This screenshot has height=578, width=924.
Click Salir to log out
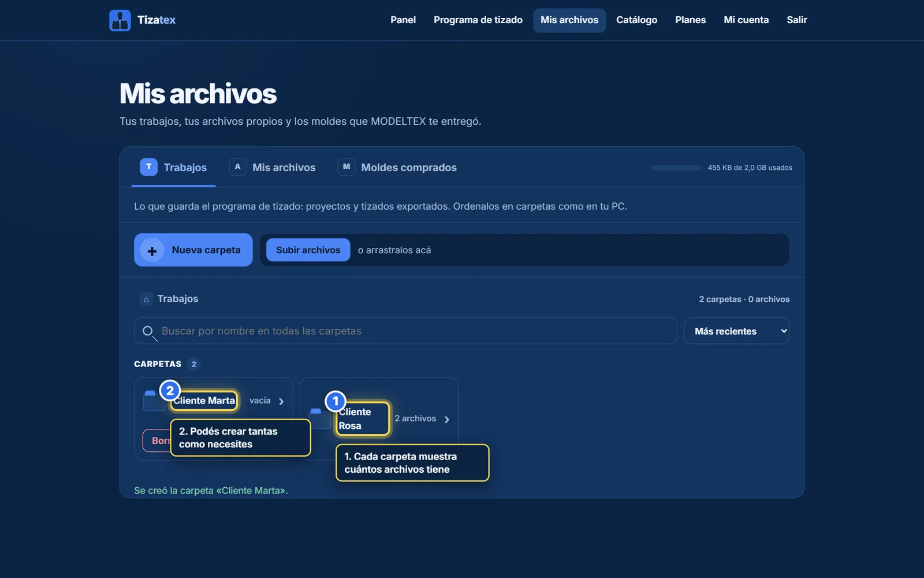tap(796, 20)
